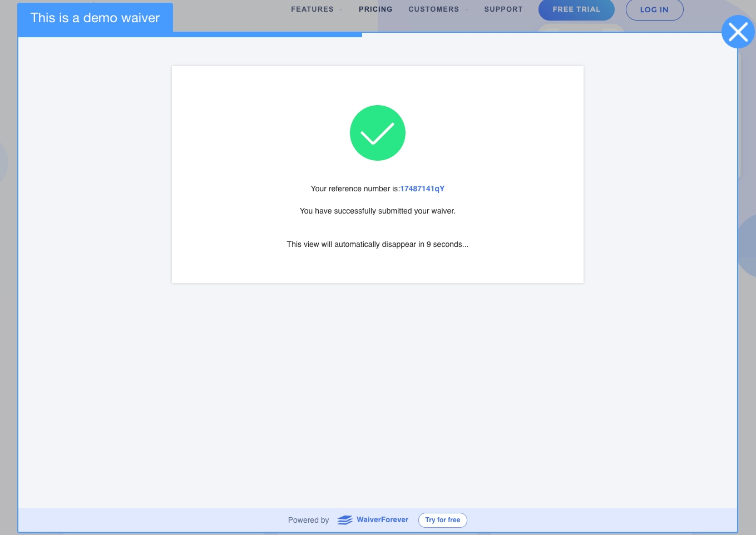Click the Log In button
The image size is (756, 535).
coord(654,9)
